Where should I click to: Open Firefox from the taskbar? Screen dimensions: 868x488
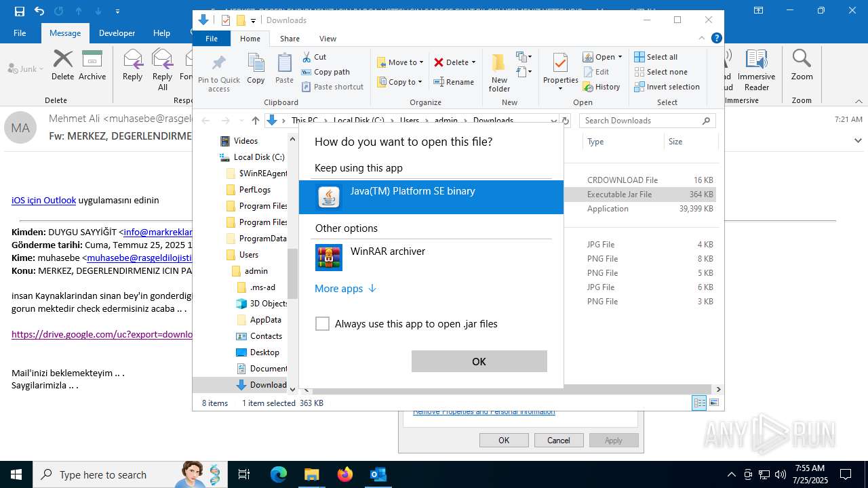[344, 474]
